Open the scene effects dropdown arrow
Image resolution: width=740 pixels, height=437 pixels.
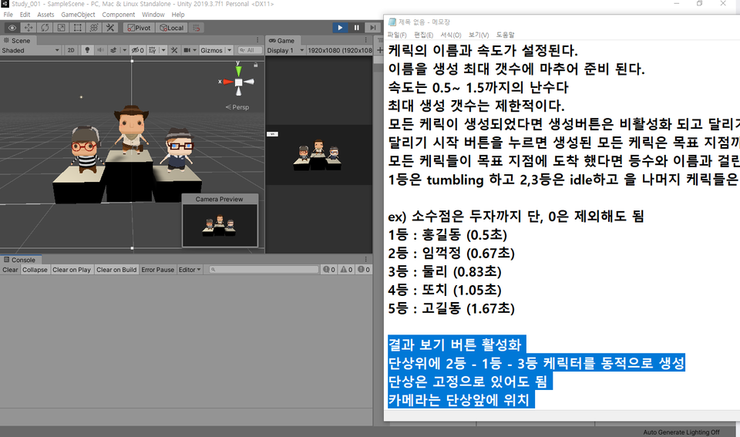[125, 50]
